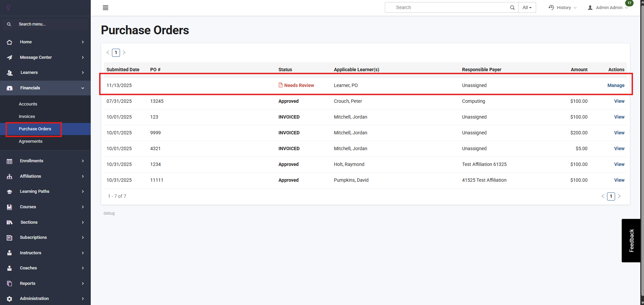Click the Computing payer cell
The image size is (644, 305).
[x=473, y=101]
